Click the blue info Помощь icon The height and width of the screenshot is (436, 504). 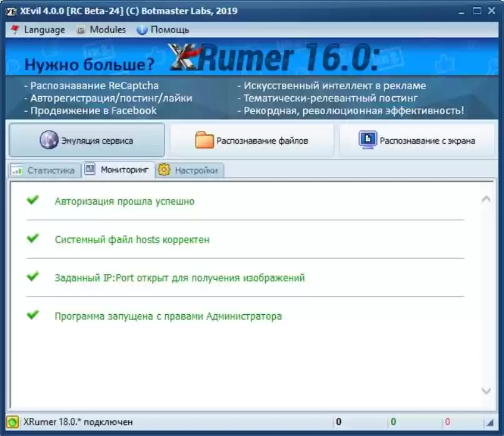[142, 30]
